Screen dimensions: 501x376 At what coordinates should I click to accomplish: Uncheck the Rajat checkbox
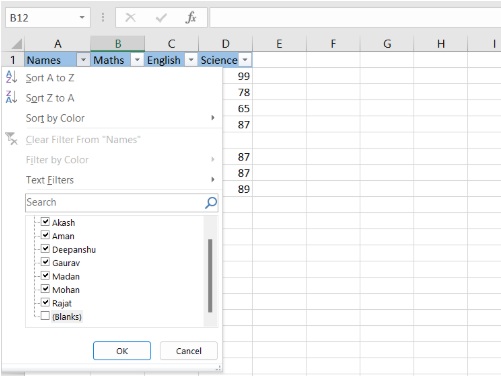click(45, 302)
